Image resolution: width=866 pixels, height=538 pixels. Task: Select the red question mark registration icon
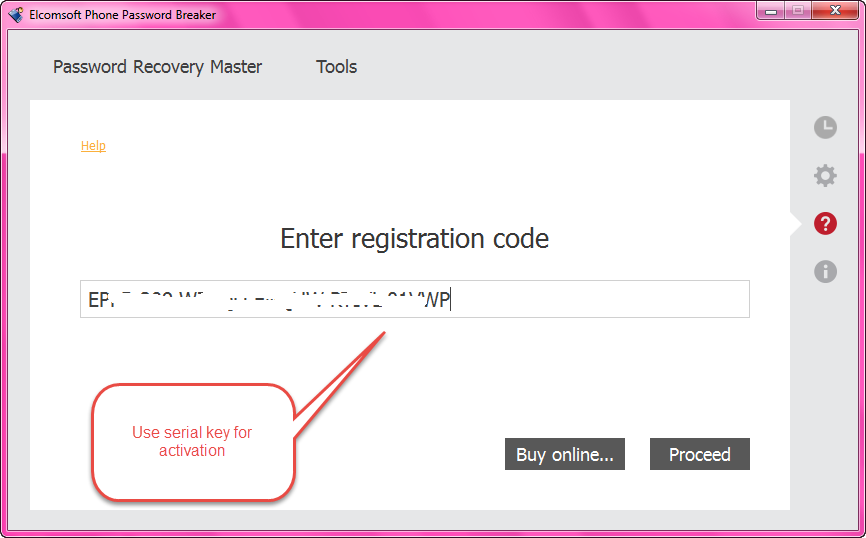[825, 224]
